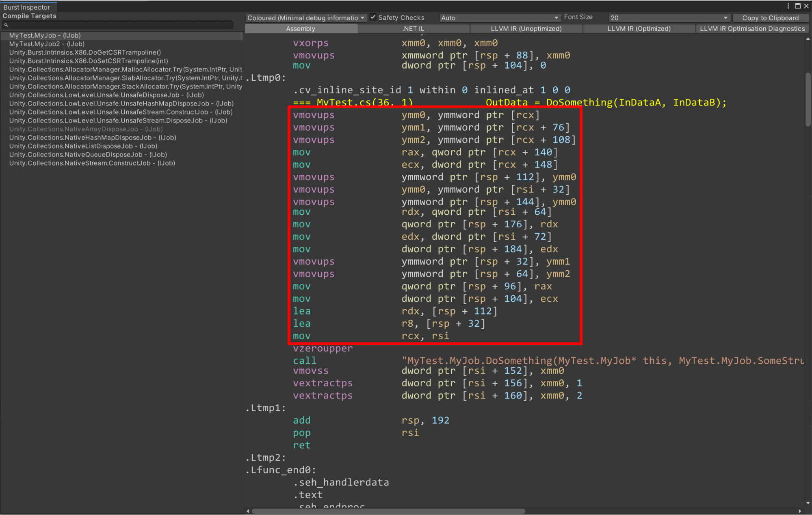Select StackAllocator.Try compile target
The image size is (812, 515).
(x=122, y=87)
